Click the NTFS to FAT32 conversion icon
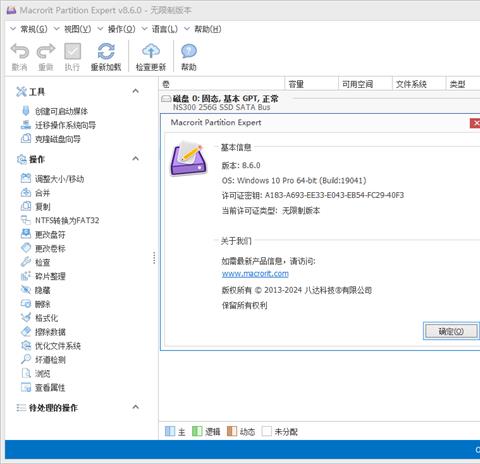480x464 pixels. point(26,220)
